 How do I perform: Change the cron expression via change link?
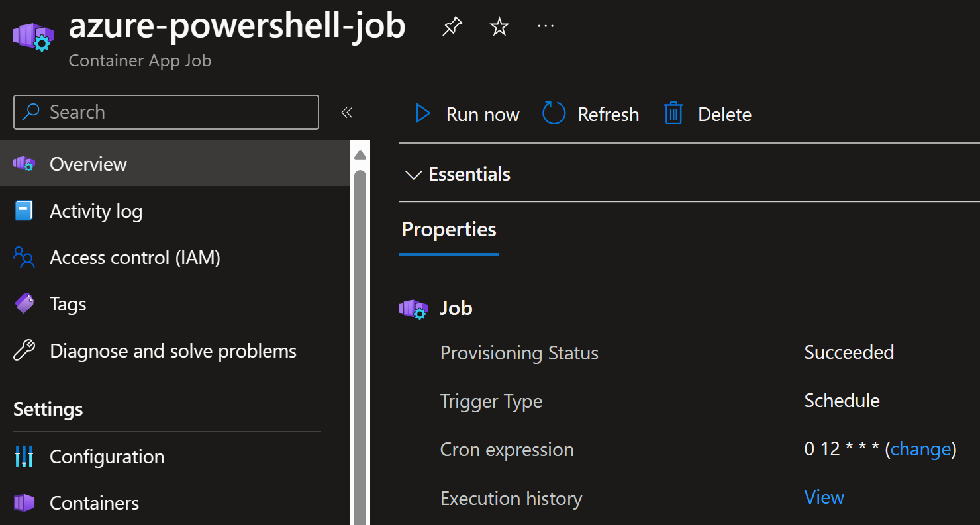click(x=920, y=450)
